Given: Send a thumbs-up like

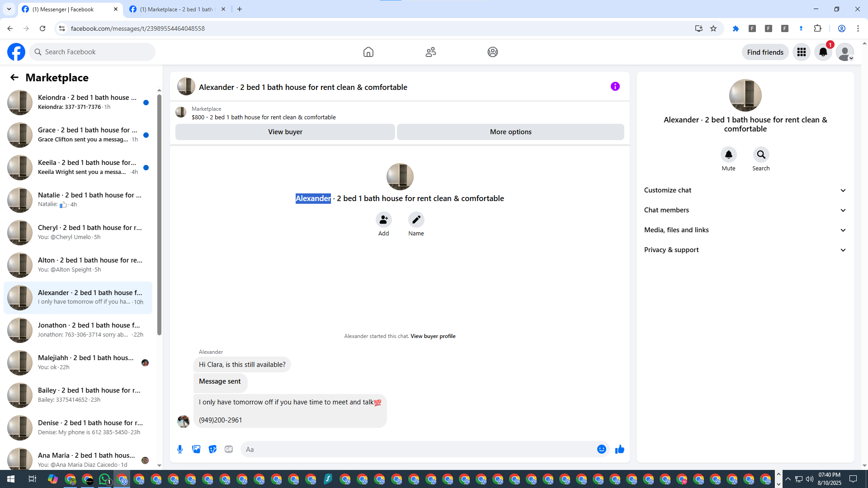Looking at the screenshot, I should pyautogui.click(x=619, y=449).
